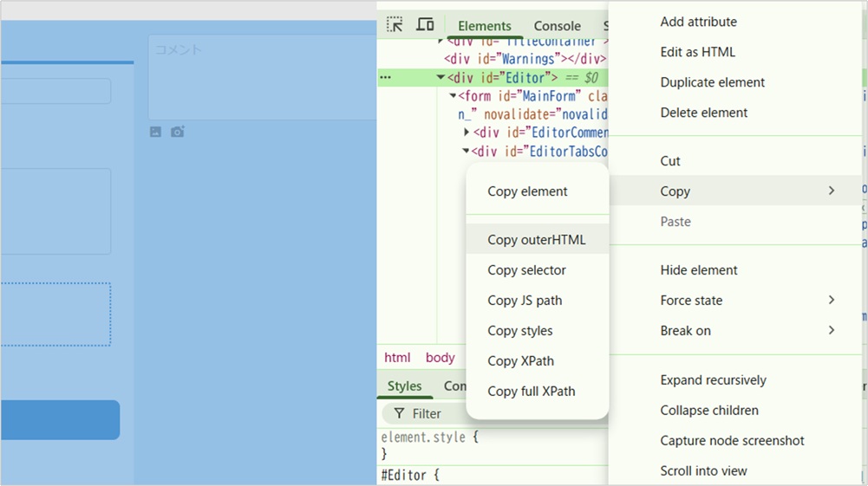Click the div id="Warnings" line
Viewport: 868px width, 486px height.
click(x=525, y=59)
